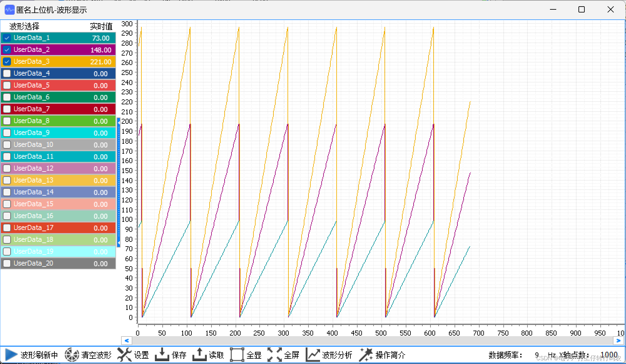Open 设置 settings tools icon
This screenshot has height=364, width=626.
click(125, 355)
